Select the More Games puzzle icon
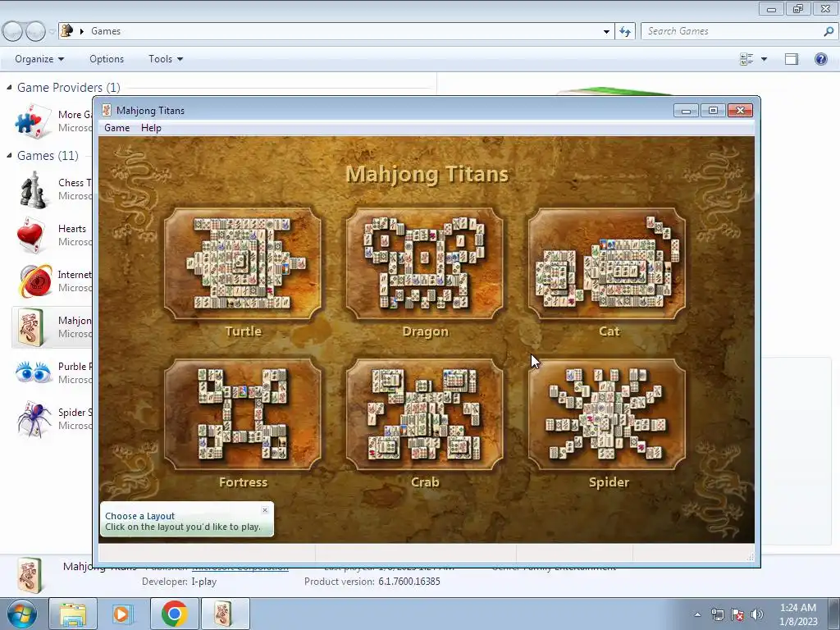This screenshot has width=840, height=630. (x=33, y=121)
